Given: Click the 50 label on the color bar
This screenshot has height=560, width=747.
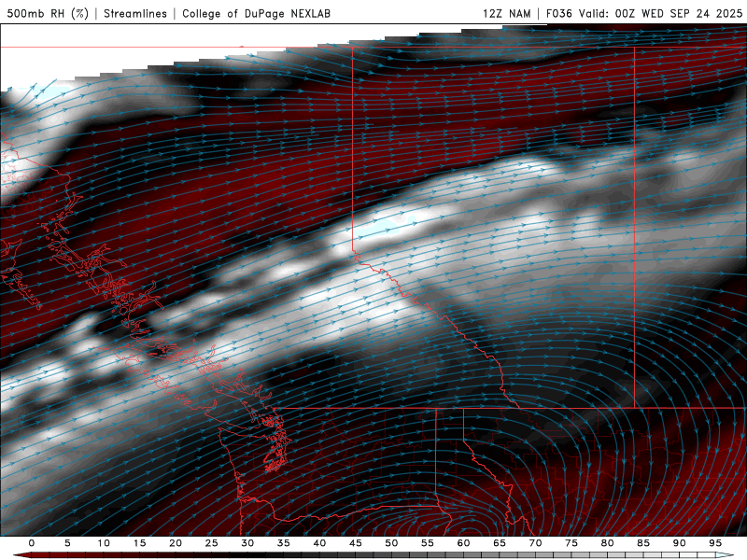Looking at the screenshot, I should tap(391, 543).
